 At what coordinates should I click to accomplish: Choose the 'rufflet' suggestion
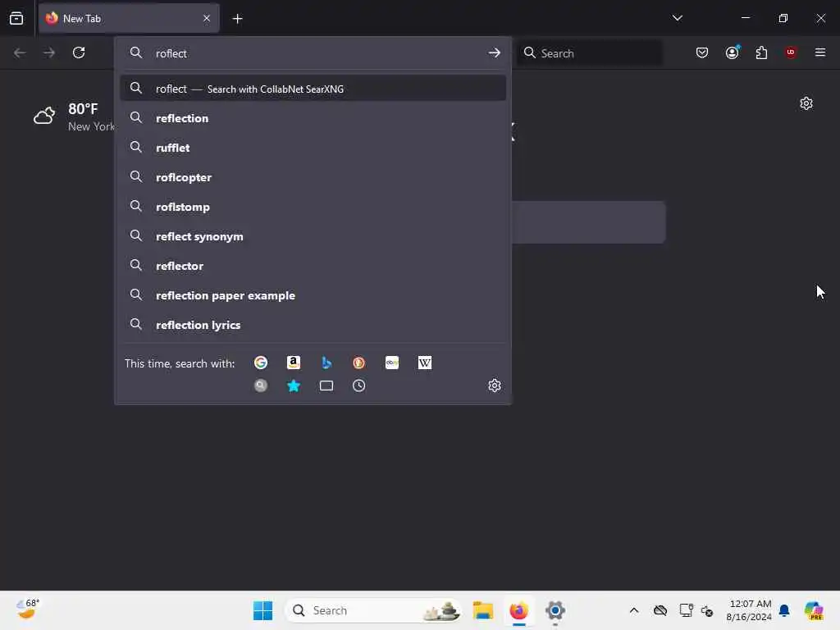(313, 148)
